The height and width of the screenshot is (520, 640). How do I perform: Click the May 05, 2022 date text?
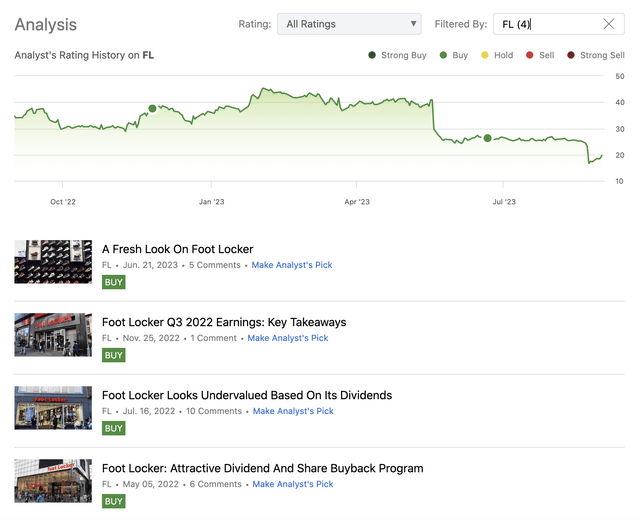151,484
